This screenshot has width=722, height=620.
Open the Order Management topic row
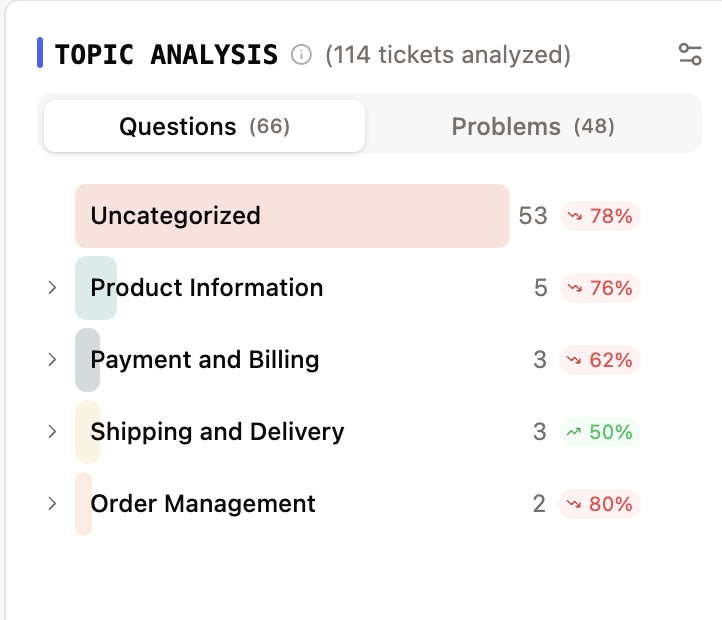[x=203, y=504]
